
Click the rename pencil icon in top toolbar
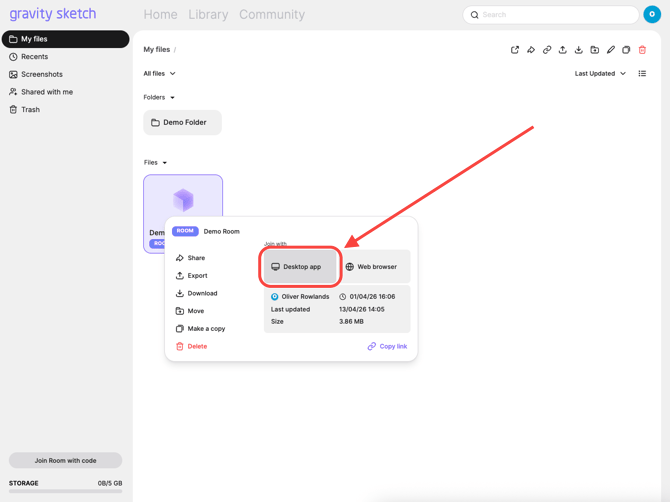[611, 50]
